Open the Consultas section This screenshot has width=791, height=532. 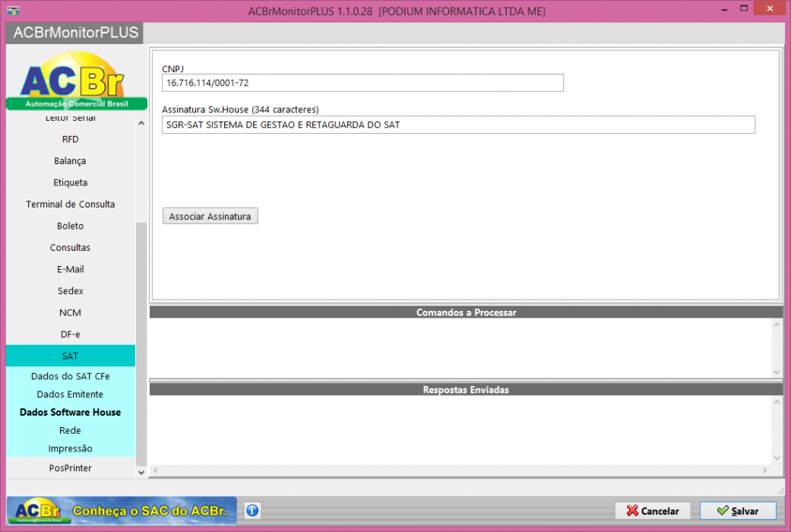(70, 248)
